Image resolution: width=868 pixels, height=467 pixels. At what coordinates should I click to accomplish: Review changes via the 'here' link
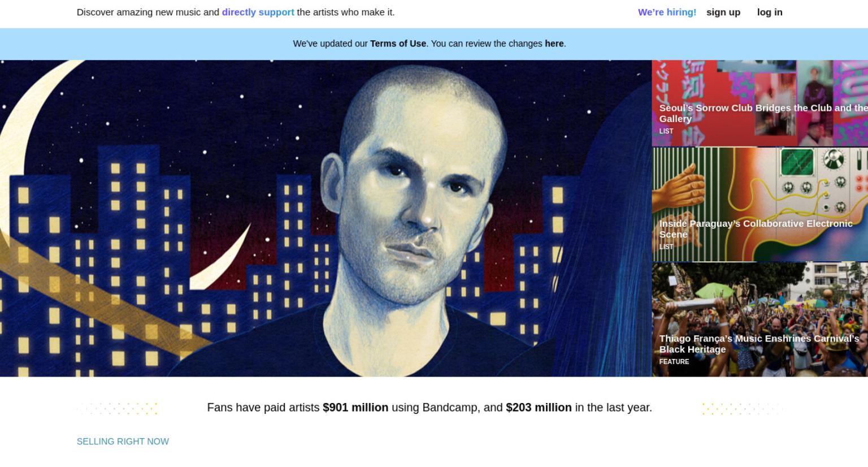point(554,44)
